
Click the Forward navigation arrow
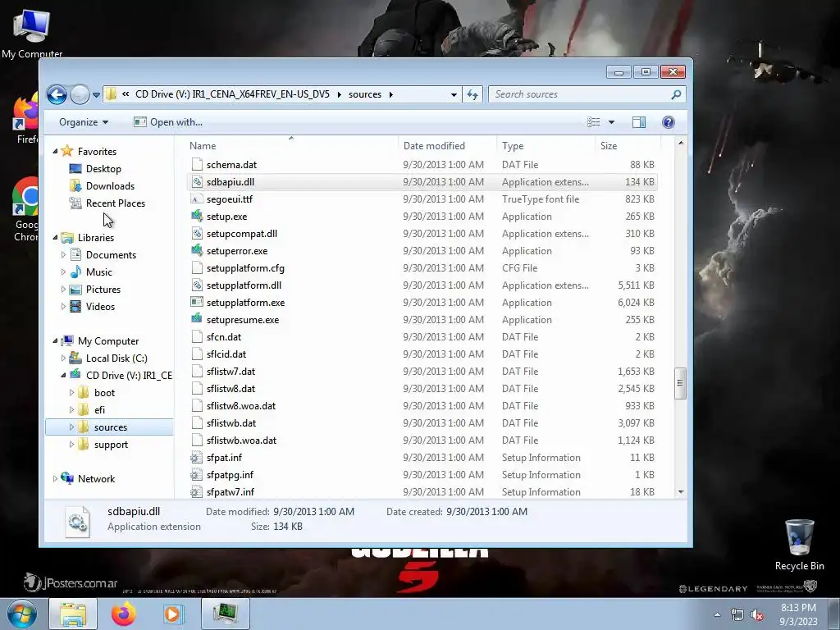80,95
